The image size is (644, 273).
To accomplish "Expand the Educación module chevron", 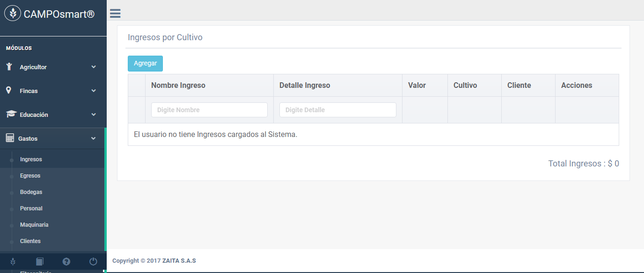I will pyautogui.click(x=94, y=115).
